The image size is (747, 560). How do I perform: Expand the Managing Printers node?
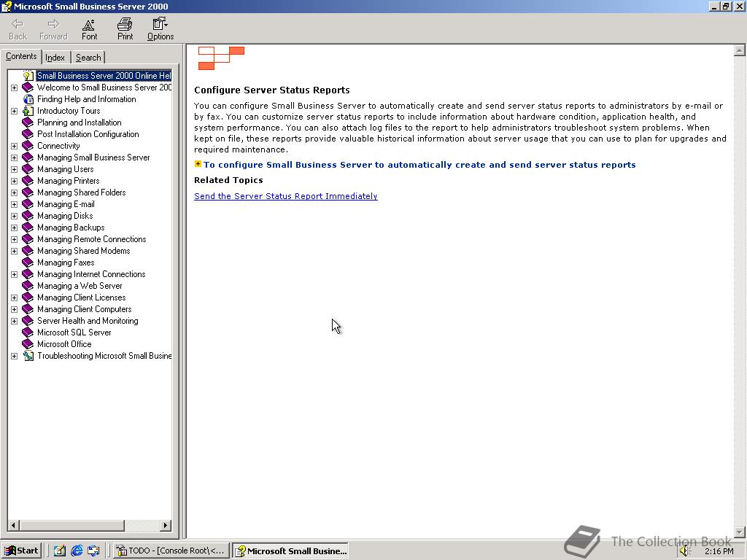pos(15,181)
